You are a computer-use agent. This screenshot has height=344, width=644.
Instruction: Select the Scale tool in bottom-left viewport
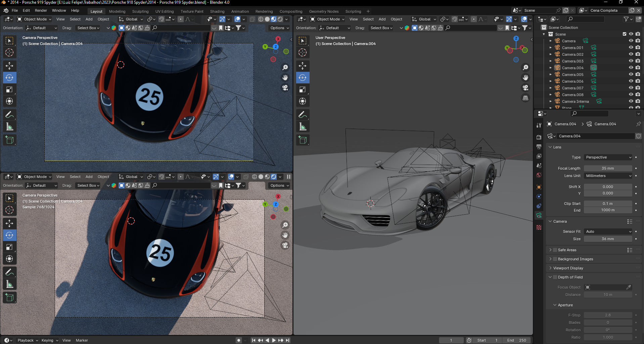point(9,247)
